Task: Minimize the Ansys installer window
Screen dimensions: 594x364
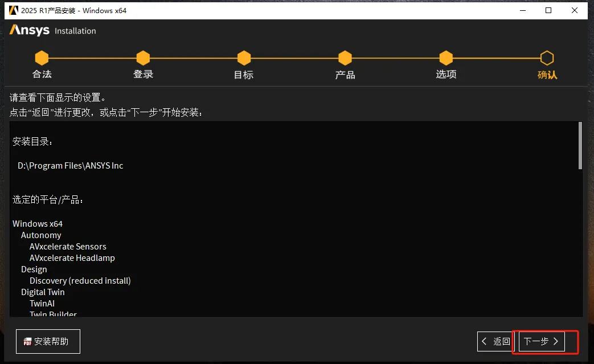Action: coord(523,10)
